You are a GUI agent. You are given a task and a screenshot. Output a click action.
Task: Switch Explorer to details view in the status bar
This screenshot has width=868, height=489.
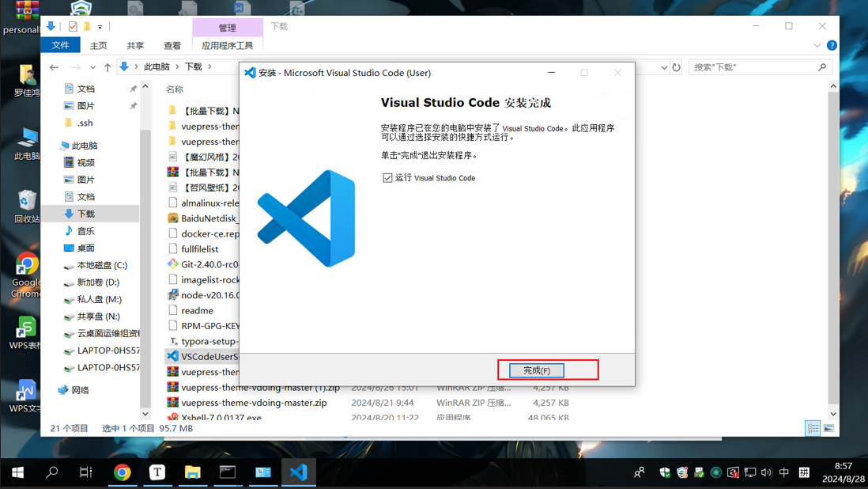(x=813, y=428)
